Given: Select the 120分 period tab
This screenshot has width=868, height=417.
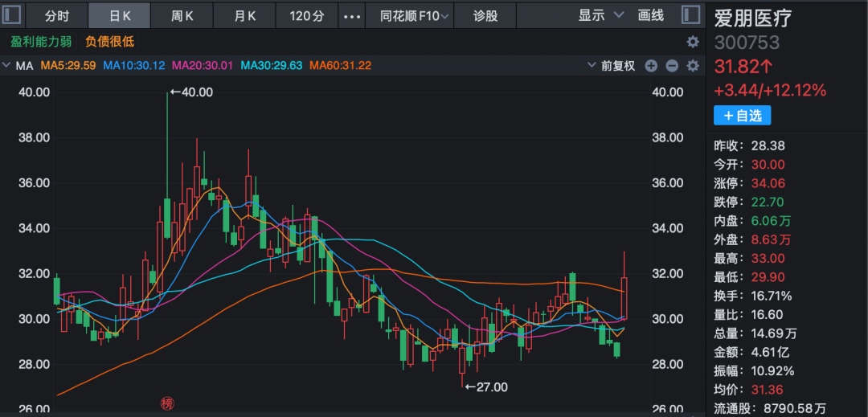Looking at the screenshot, I should click(307, 15).
